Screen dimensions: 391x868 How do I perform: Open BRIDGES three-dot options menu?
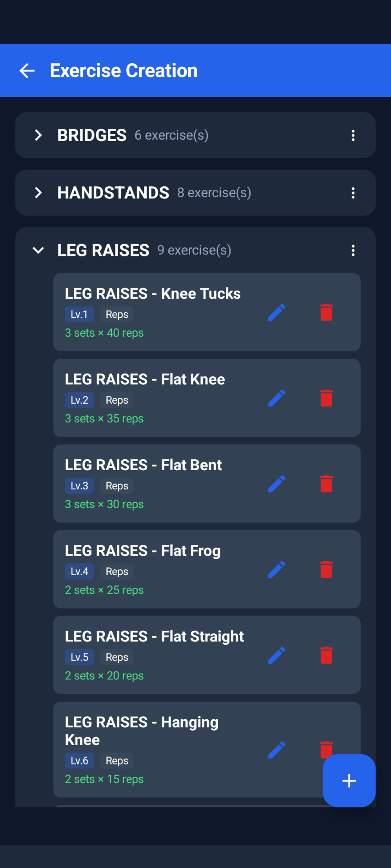click(x=353, y=135)
